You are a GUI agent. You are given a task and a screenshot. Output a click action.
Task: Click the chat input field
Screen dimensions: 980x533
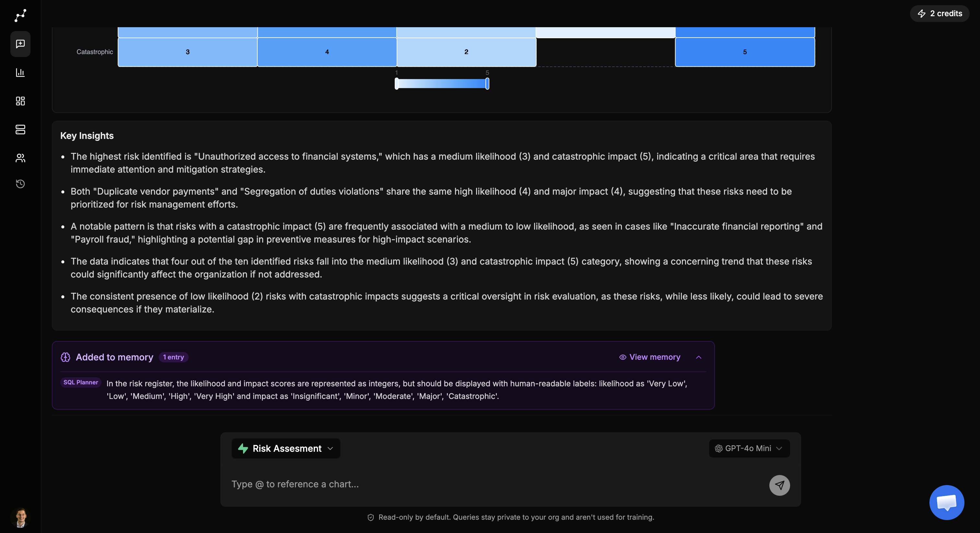coord(495,484)
